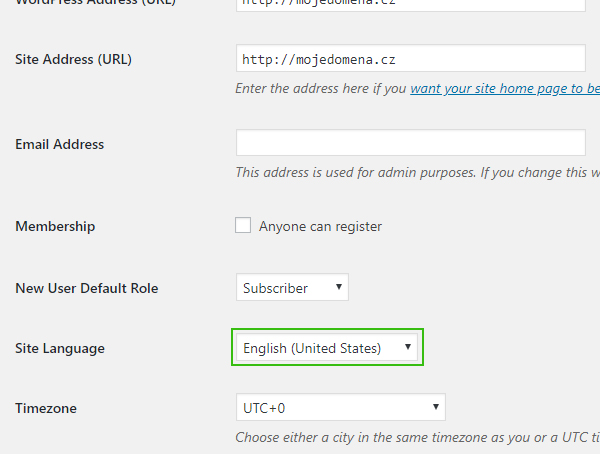Click the arrow on the Subscriber dropdown
Image resolution: width=600 pixels, height=454 pixels.
[340, 288]
